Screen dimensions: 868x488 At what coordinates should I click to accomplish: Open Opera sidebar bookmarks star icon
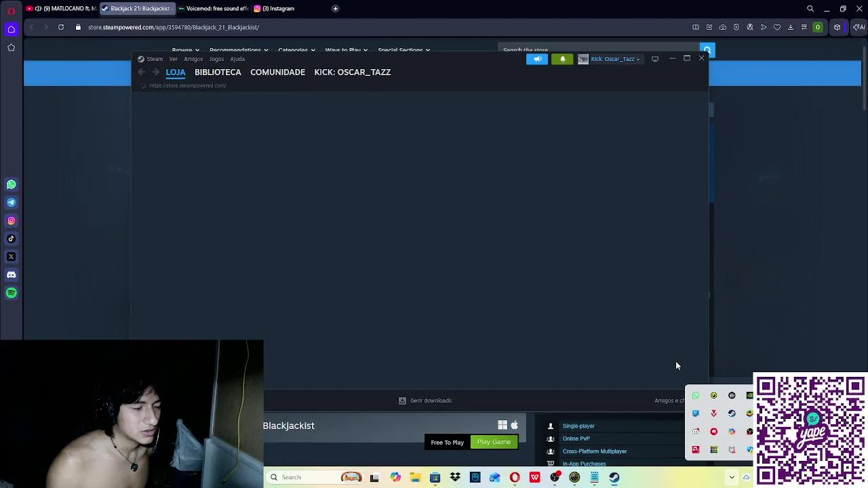click(x=11, y=47)
